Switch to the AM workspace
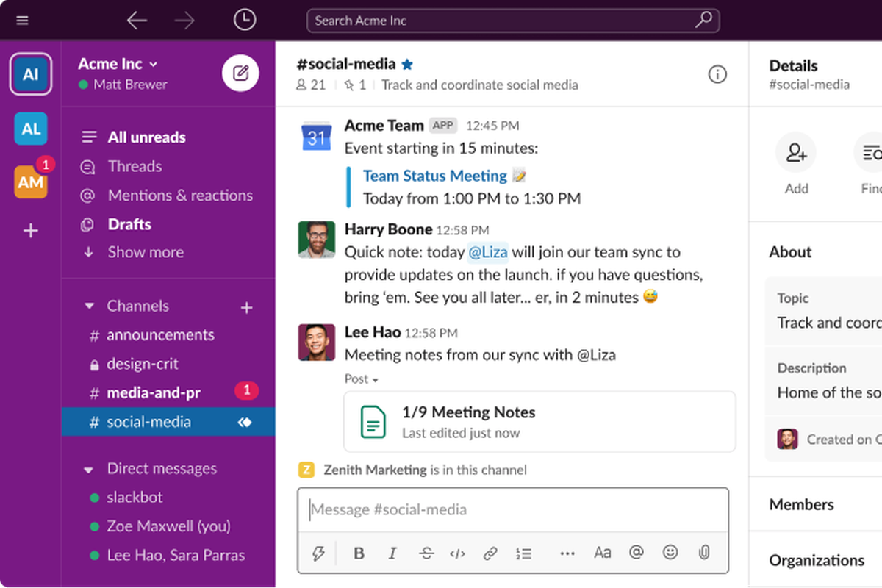Screen dimensions: 882x588 coord(31,182)
